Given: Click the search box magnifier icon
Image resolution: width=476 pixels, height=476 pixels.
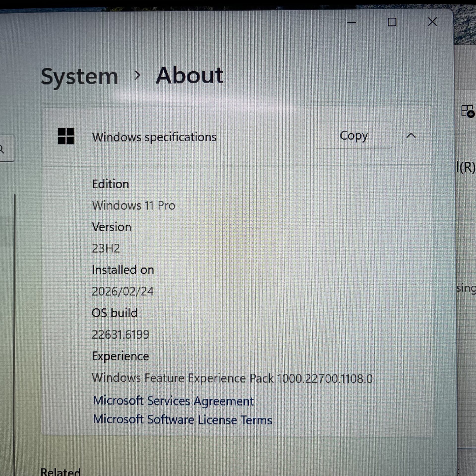Looking at the screenshot, I should click(x=2, y=149).
